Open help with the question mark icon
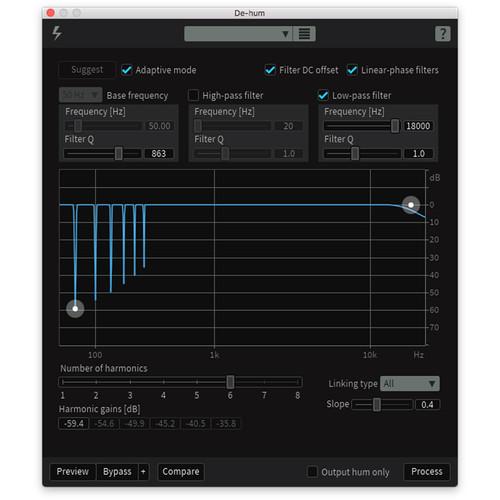500x500 pixels. (x=443, y=34)
